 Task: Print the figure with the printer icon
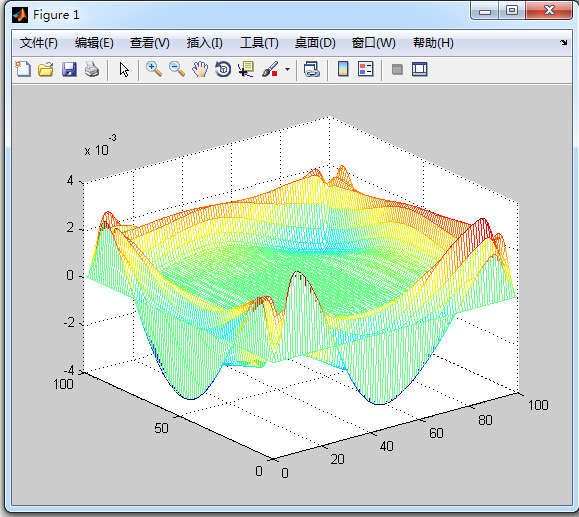92,69
